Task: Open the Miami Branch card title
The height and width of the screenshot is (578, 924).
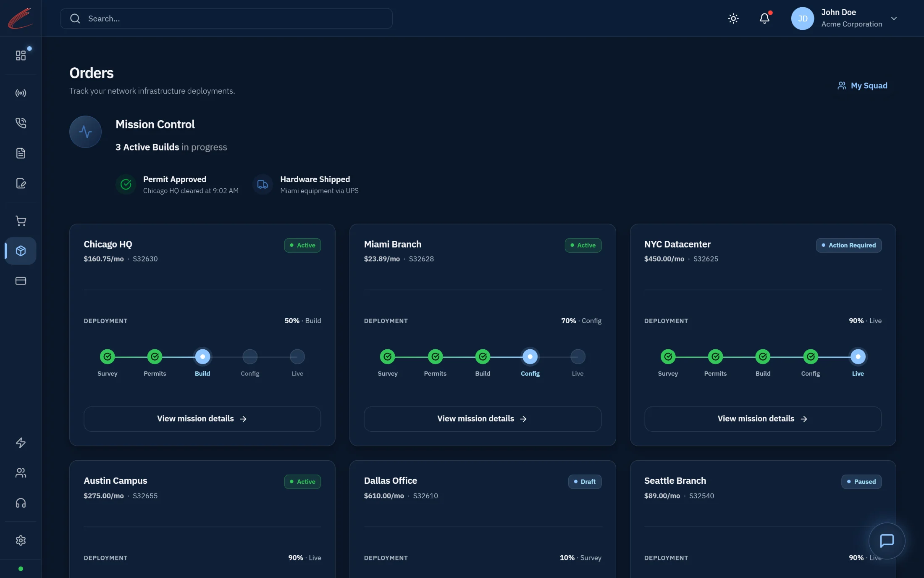Action: tap(393, 245)
